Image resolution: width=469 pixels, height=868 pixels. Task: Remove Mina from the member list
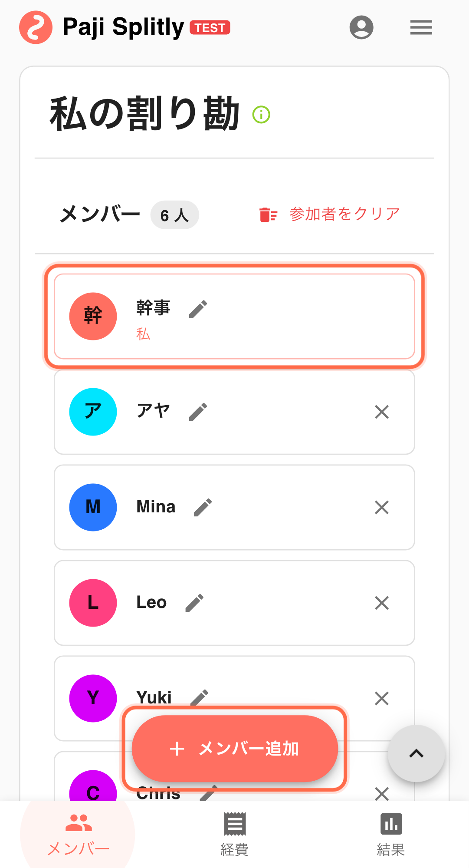pos(381,507)
